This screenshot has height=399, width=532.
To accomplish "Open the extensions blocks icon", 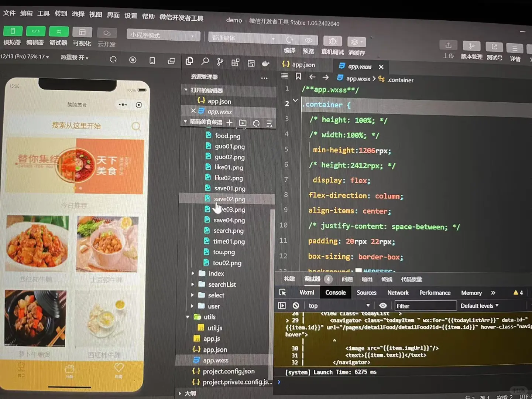I will [x=235, y=62].
